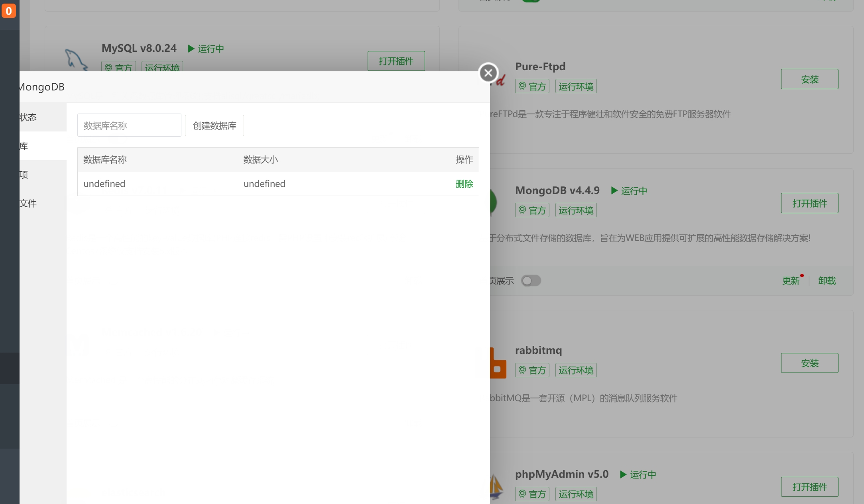
Task: Click the Pure-Ftpd title
Action: [540, 67]
